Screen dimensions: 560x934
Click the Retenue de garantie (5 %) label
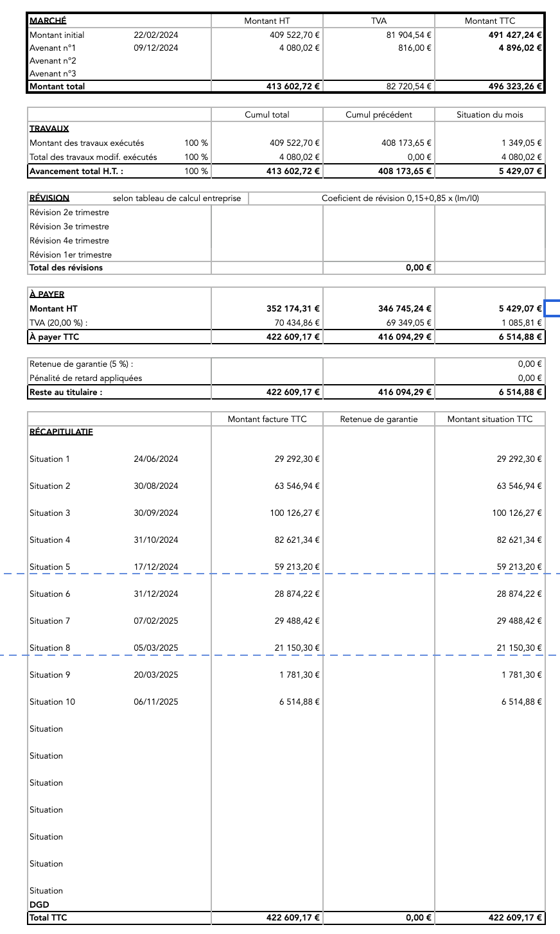[82, 364]
